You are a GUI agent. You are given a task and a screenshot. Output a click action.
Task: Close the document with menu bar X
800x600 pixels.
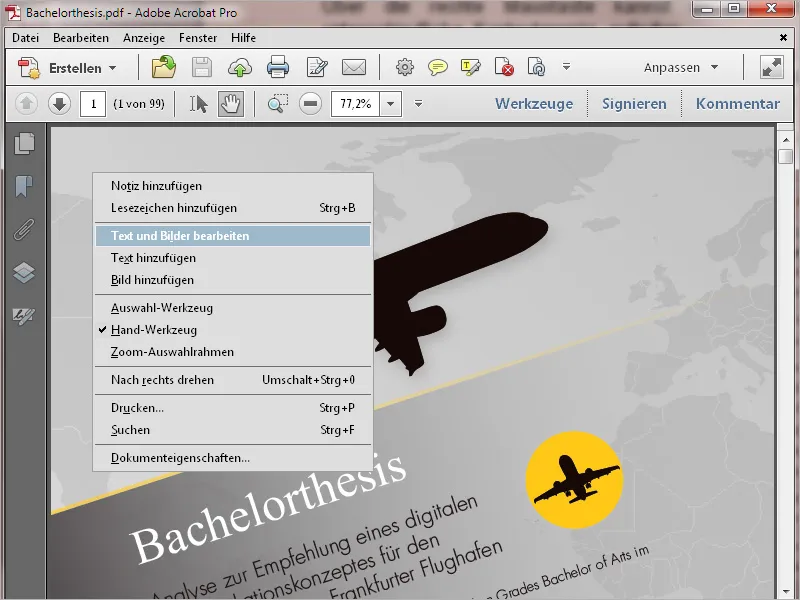(783, 37)
